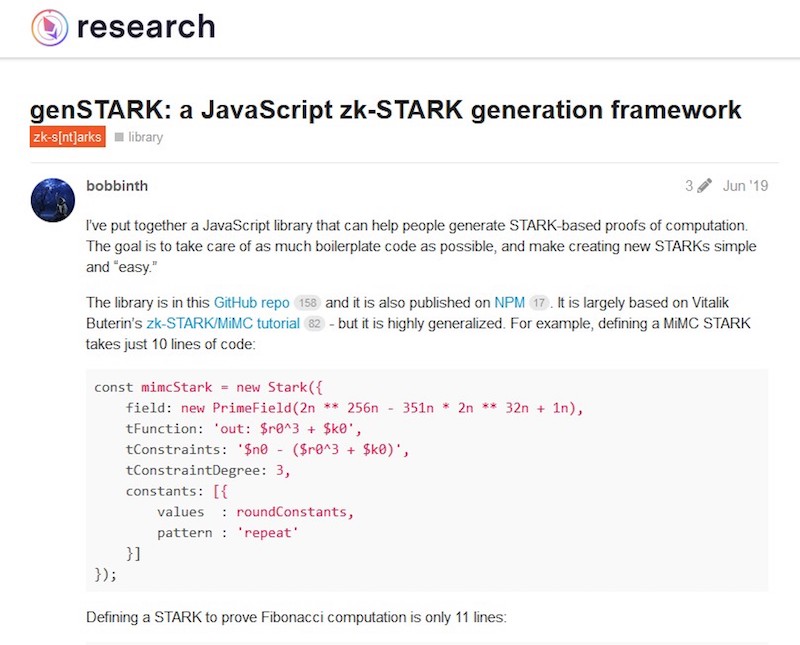
Task: Click the pencil edit history icon
Action: (x=704, y=186)
